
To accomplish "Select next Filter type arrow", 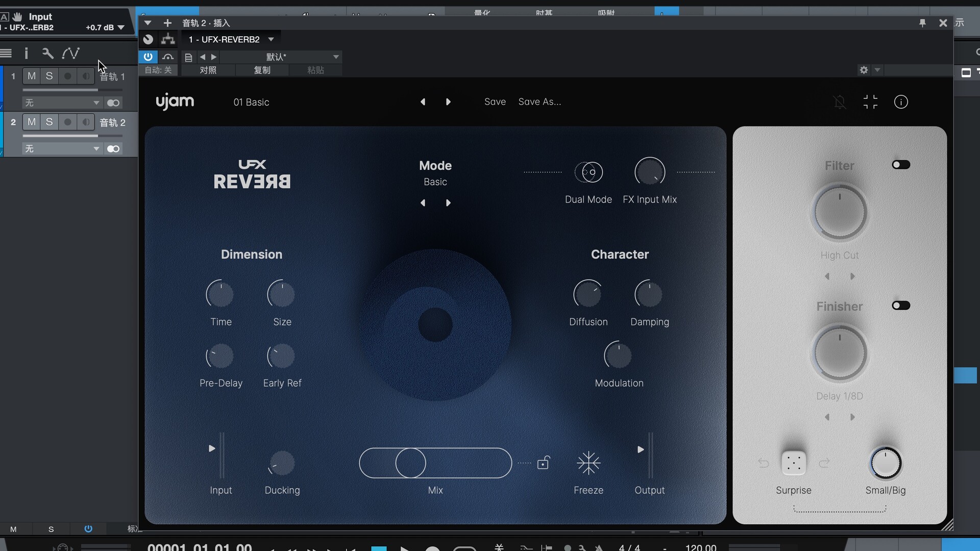I will pyautogui.click(x=852, y=277).
